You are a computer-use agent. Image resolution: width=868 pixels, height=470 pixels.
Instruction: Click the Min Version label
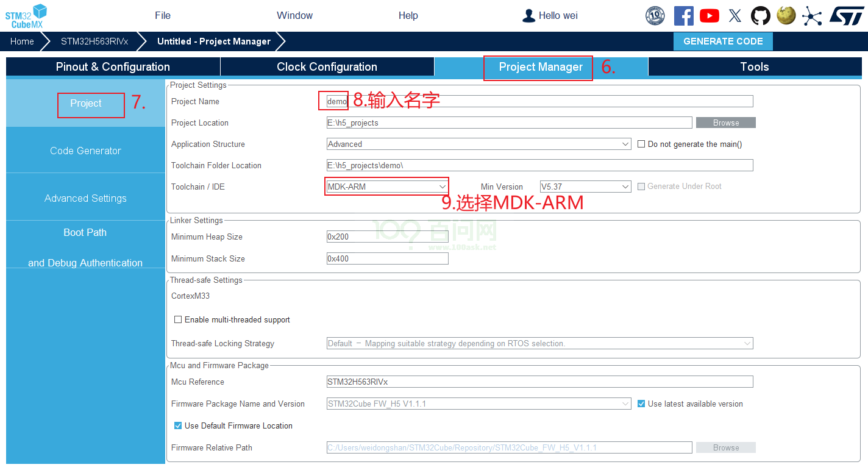click(x=502, y=187)
